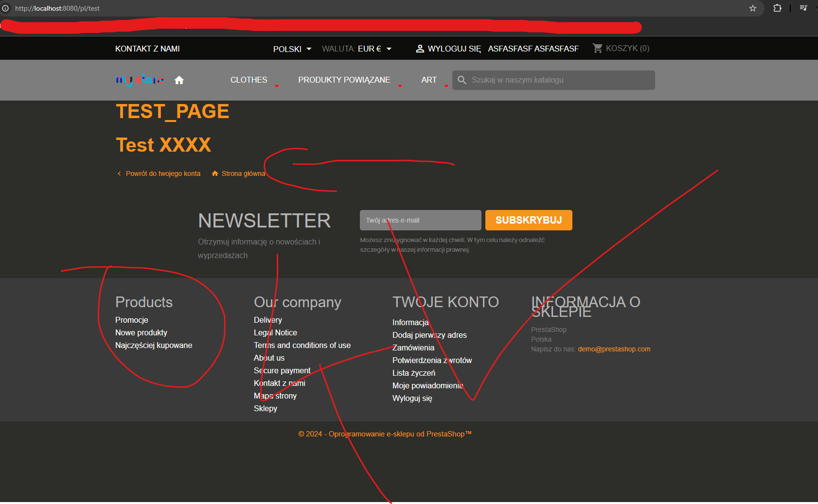Open Terms and conditions of use link
This screenshot has height=504, width=818.
point(302,345)
